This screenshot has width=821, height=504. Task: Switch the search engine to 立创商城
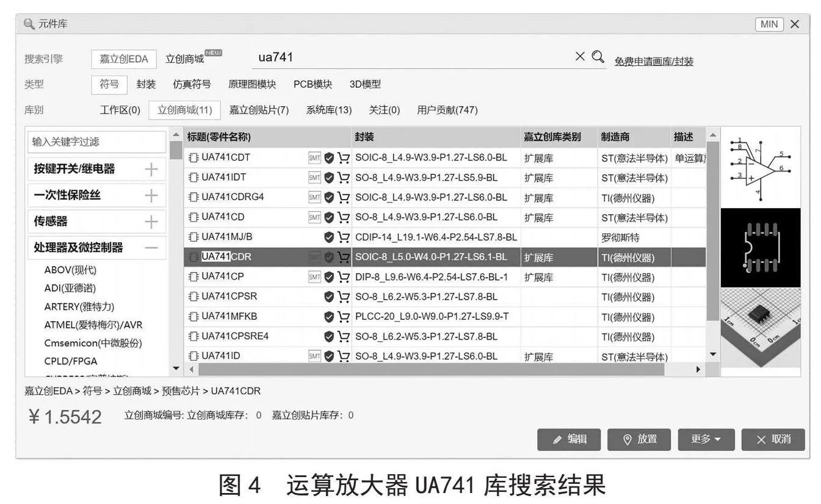[x=185, y=59]
